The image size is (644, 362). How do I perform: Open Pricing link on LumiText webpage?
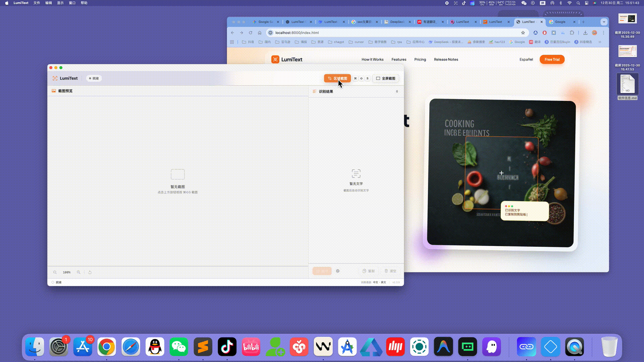(x=420, y=59)
